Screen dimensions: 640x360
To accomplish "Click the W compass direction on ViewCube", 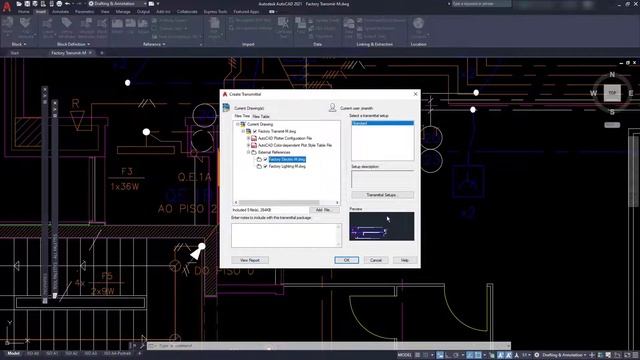I will tap(593, 93).
